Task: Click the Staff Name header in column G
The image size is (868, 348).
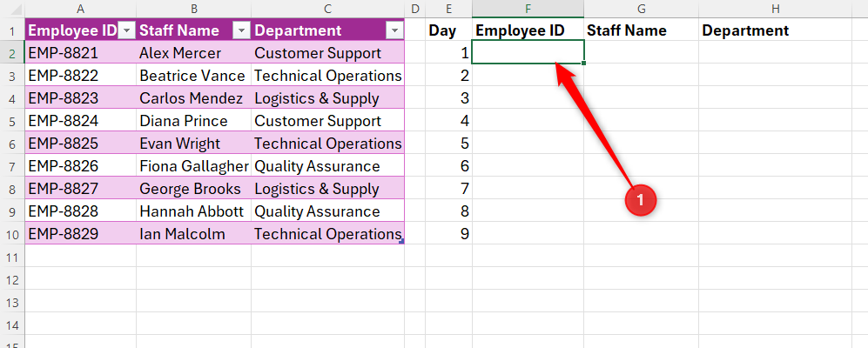Action: click(641, 30)
